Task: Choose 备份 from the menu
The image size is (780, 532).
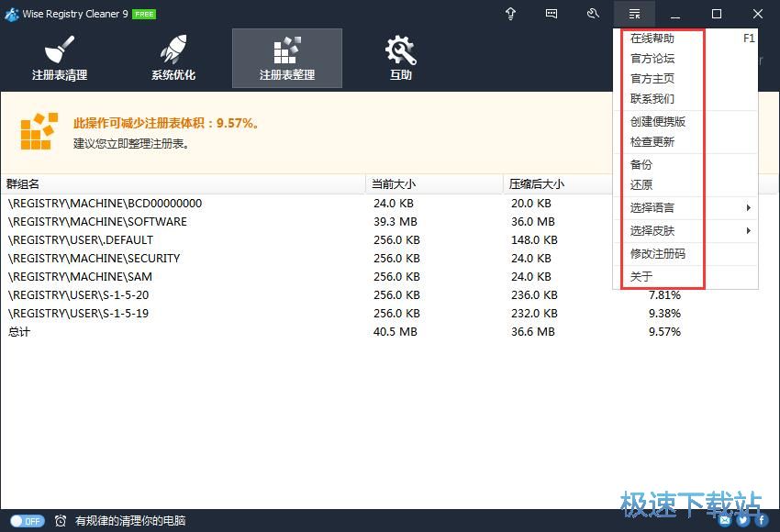Action: 685,164
